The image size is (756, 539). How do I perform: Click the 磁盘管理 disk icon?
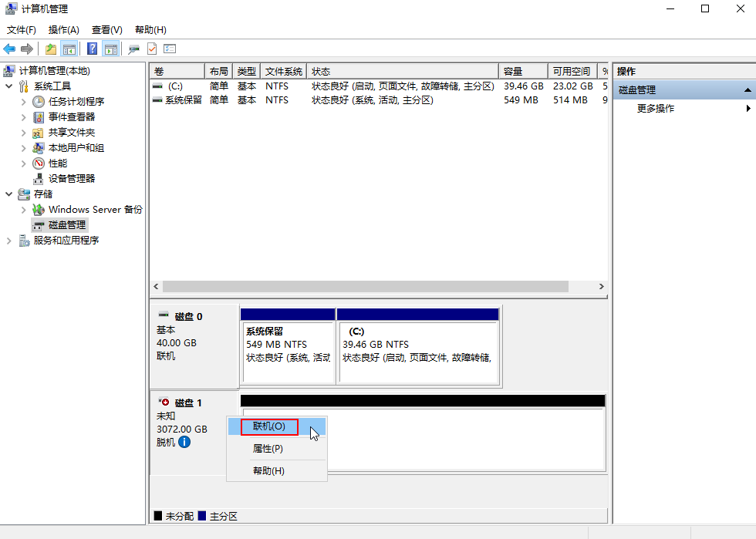[x=39, y=225]
